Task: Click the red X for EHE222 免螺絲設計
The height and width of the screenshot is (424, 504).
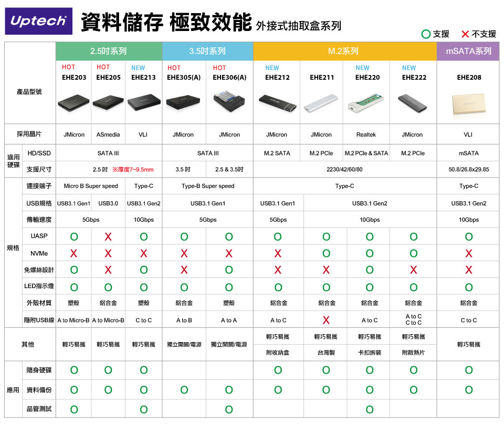Action: click(x=414, y=270)
